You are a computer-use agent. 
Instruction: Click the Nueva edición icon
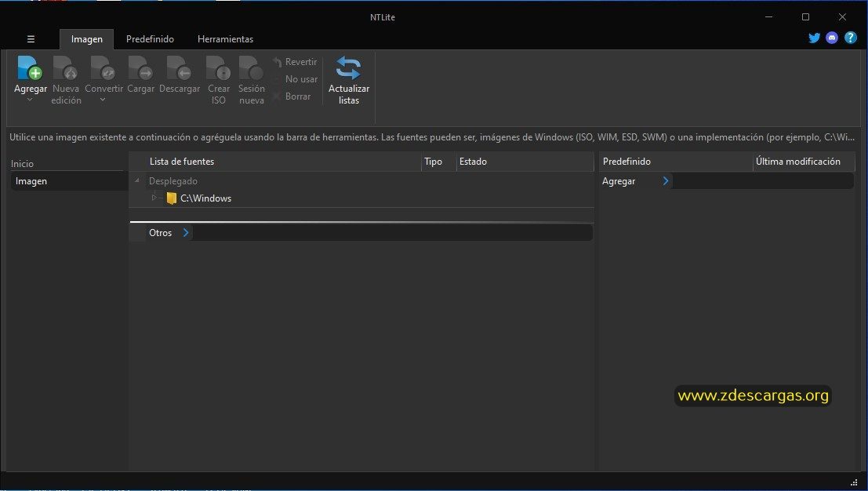click(65, 67)
